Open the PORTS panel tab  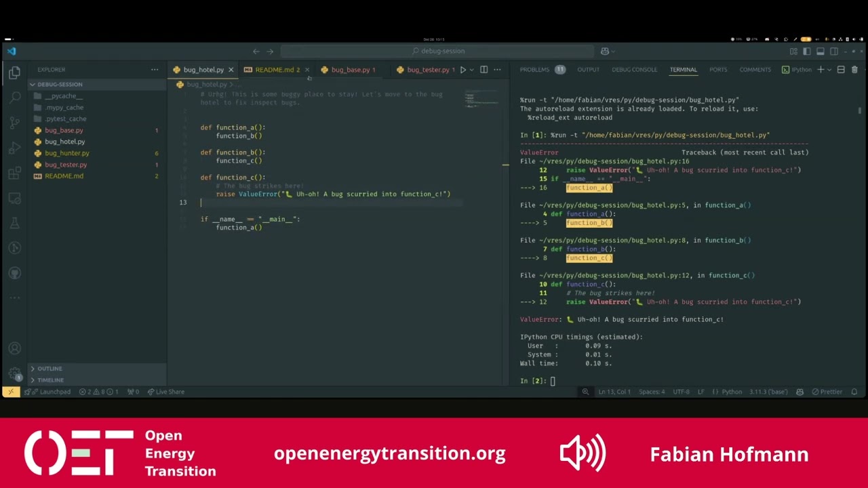[718, 69]
